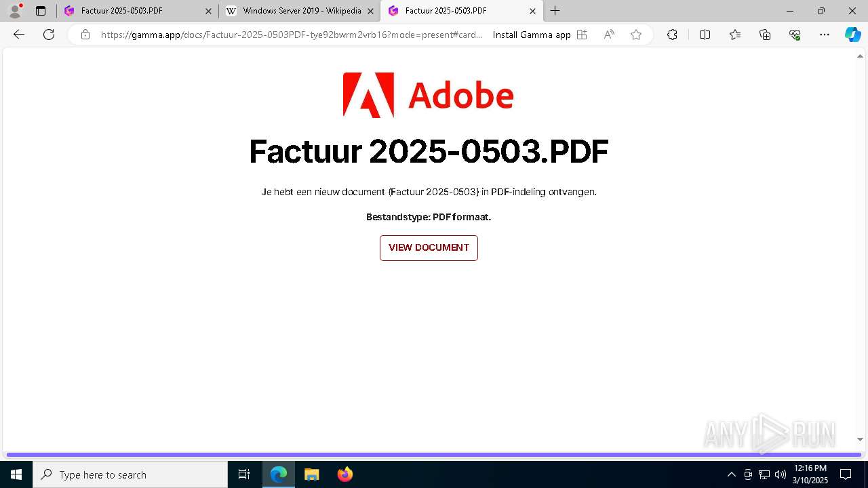Add this page to favorites

click(x=636, y=35)
